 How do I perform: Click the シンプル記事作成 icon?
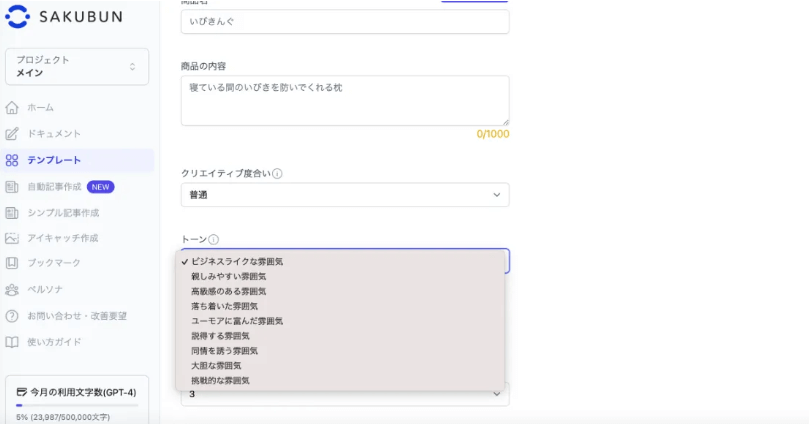click(12, 213)
